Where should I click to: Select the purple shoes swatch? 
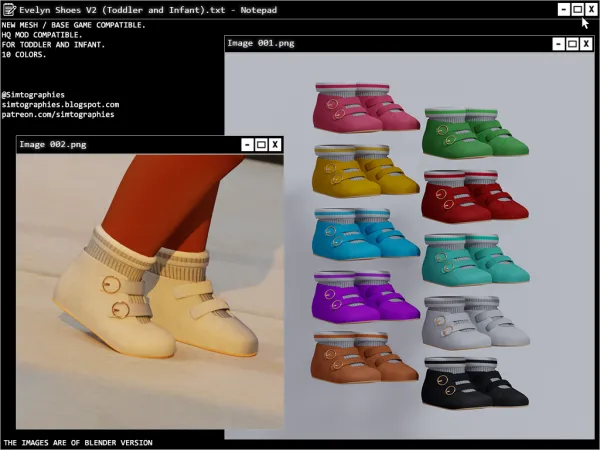click(366, 297)
